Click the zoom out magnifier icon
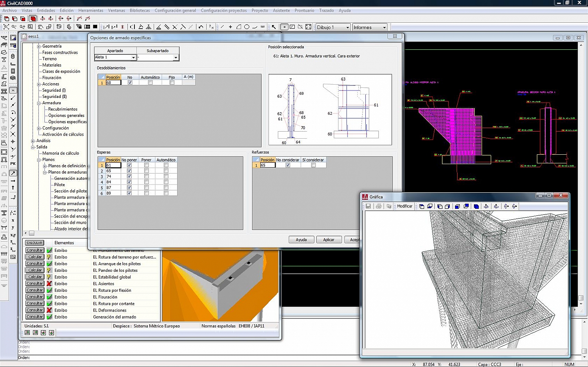 [14, 27]
